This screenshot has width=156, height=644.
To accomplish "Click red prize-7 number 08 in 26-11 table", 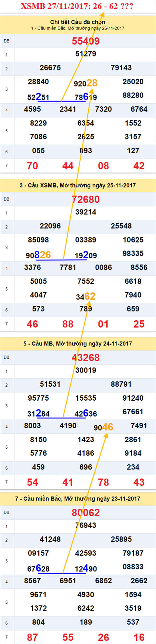I will [103, 166].
